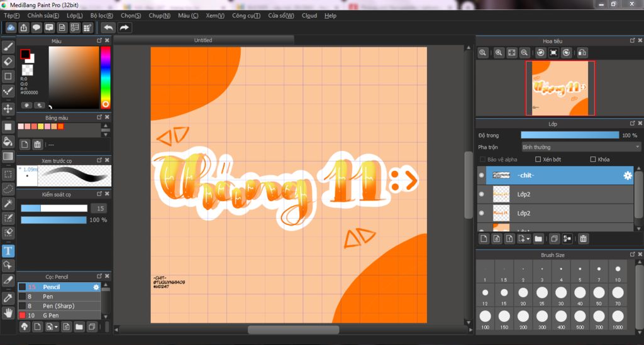Add a layer folder in Lớp panel
Image resolution: width=644 pixels, height=345 pixels.
click(x=538, y=239)
